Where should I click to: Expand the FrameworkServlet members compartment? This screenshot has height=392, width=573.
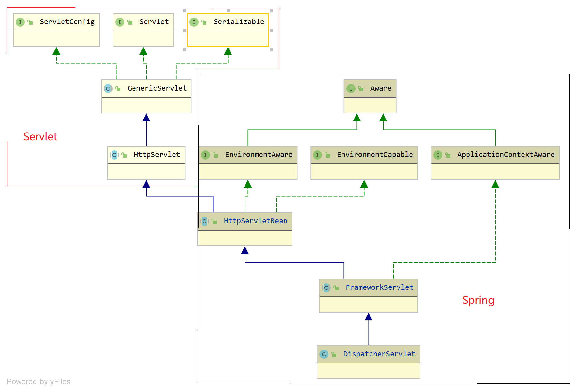pos(368,304)
